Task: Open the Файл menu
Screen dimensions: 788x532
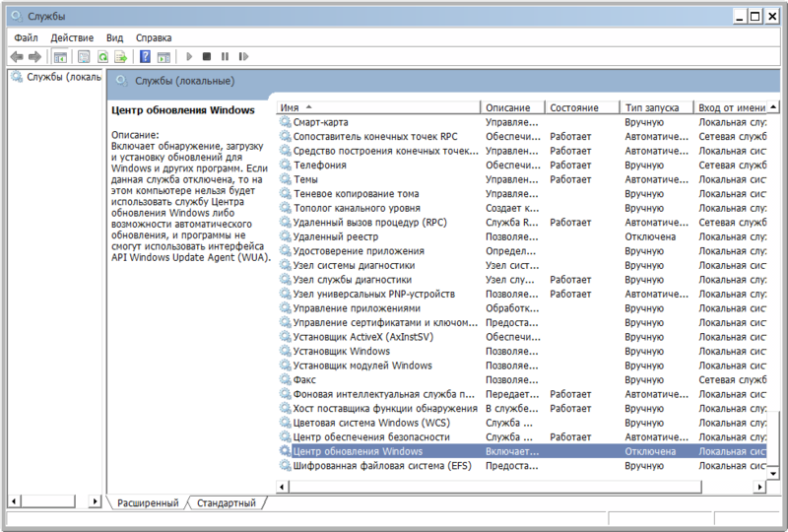Action: (x=27, y=37)
